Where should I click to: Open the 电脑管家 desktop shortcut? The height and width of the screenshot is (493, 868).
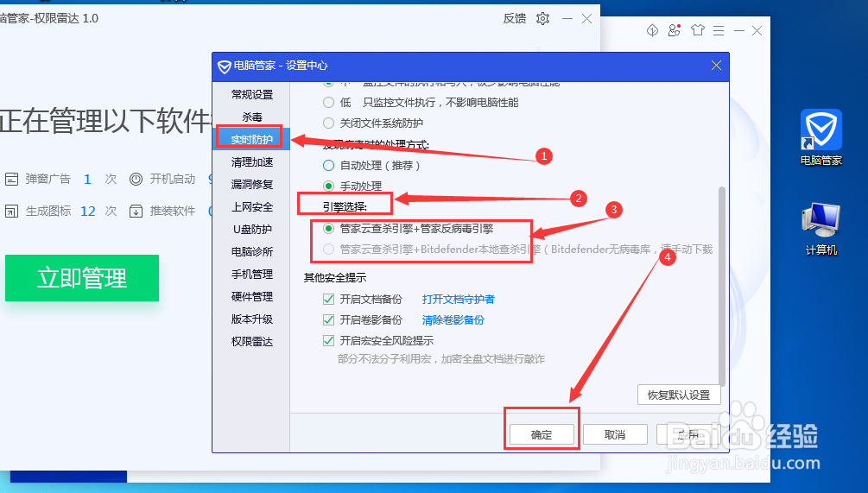point(821,137)
